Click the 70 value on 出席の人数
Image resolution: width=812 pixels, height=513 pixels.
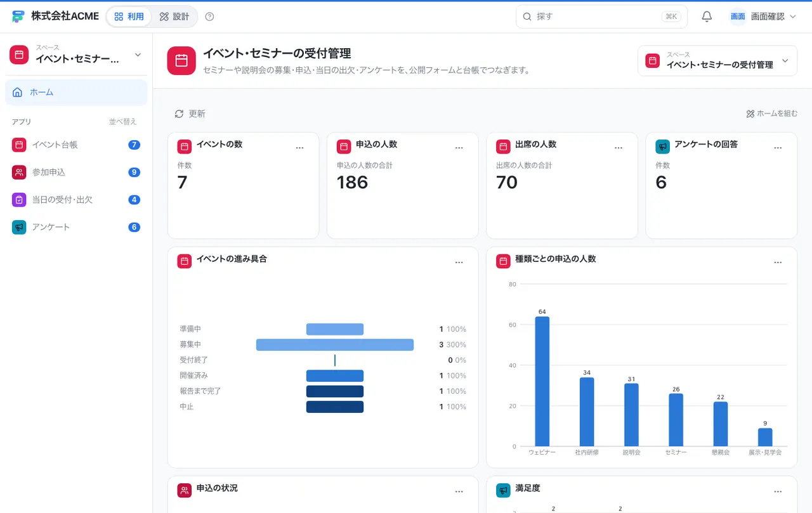click(507, 183)
